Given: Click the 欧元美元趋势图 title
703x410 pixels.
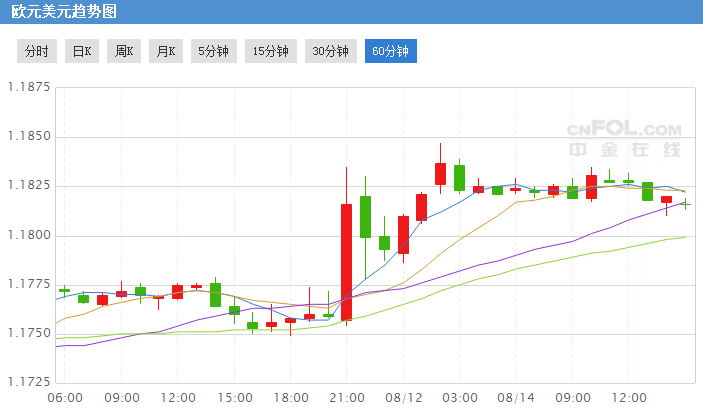Looking at the screenshot, I should [64, 12].
